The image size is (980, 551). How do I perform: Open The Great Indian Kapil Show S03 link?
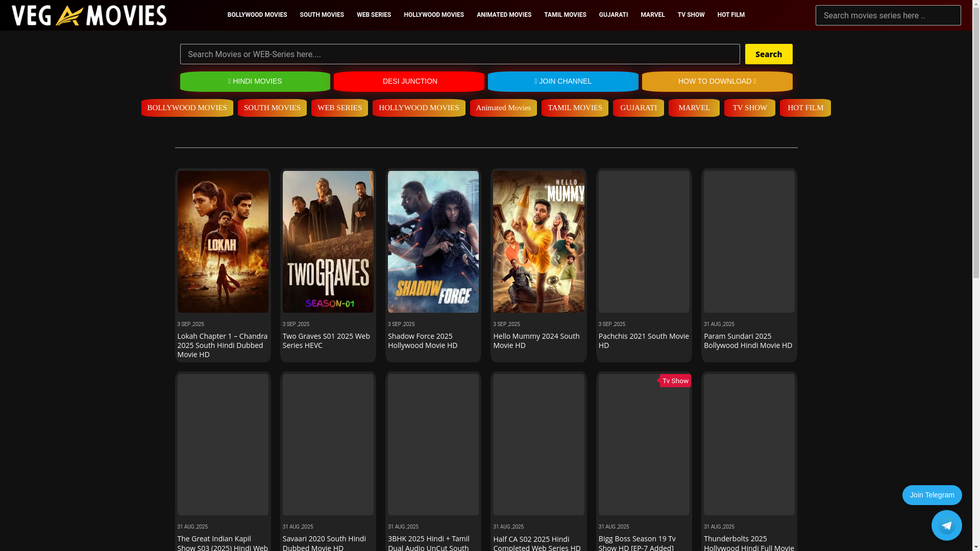coord(223,543)
